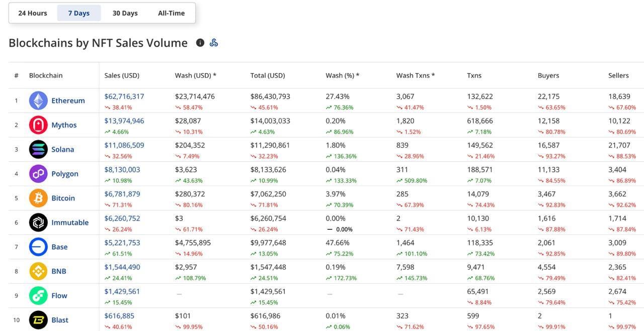This screenshot has height=331, width=644.
Task: Click the Polygon logo icon
Action: click(38, 174)
